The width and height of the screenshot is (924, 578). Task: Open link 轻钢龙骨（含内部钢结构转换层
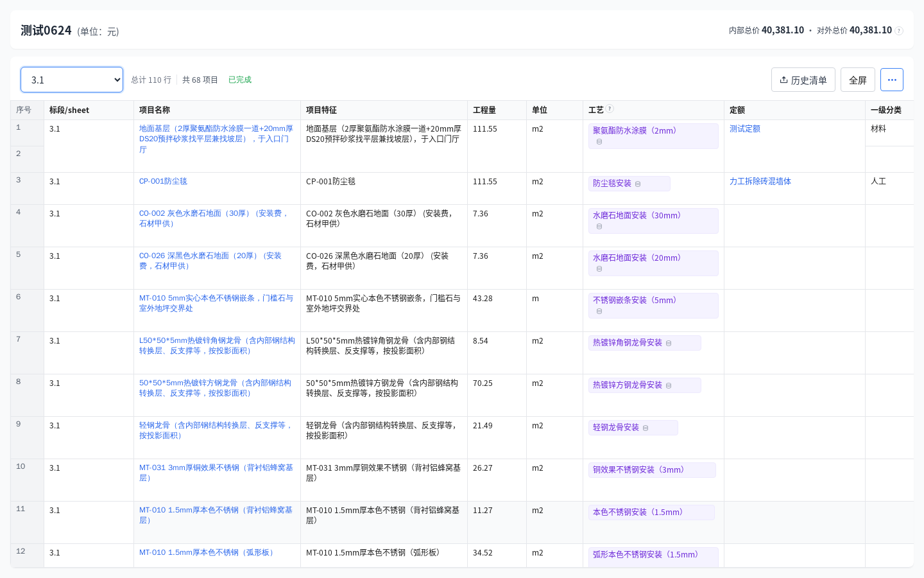point(216,430)
